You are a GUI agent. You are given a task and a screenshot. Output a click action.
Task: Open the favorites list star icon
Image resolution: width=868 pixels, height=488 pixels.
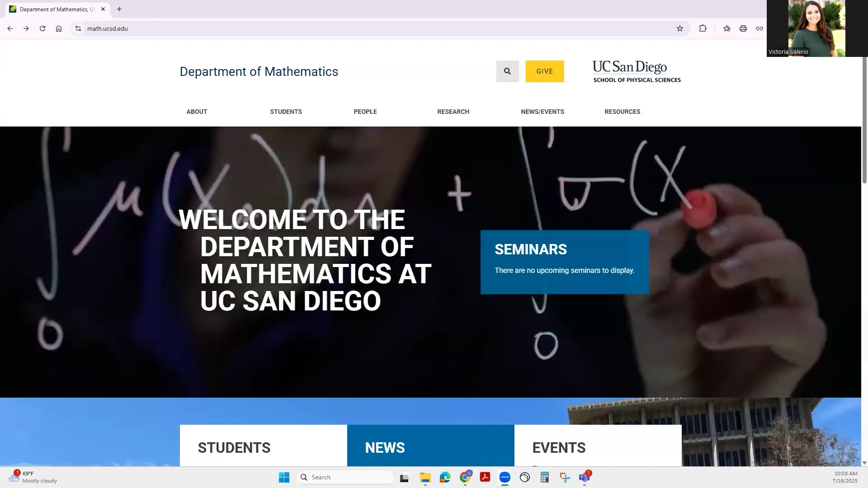[x=726, y=28]
